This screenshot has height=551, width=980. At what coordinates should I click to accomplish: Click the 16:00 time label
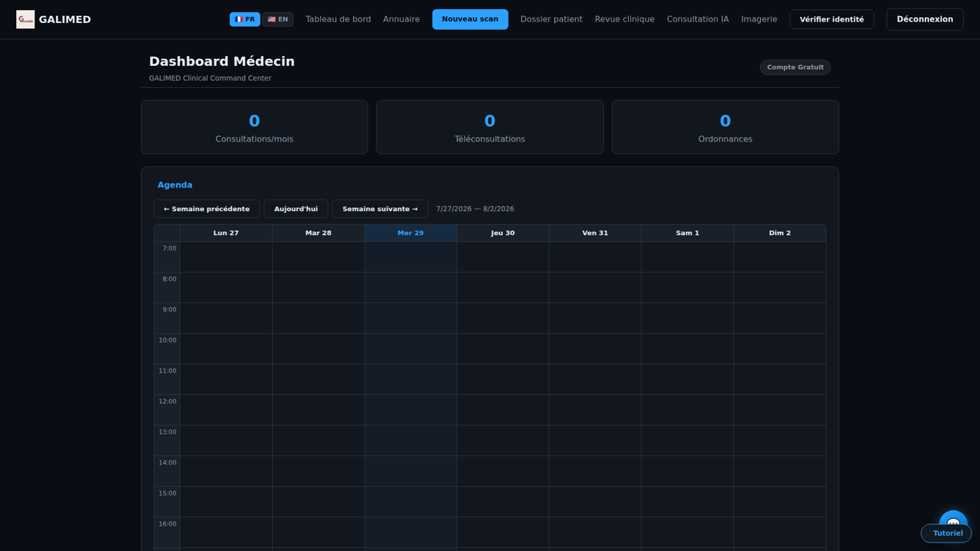168,523
